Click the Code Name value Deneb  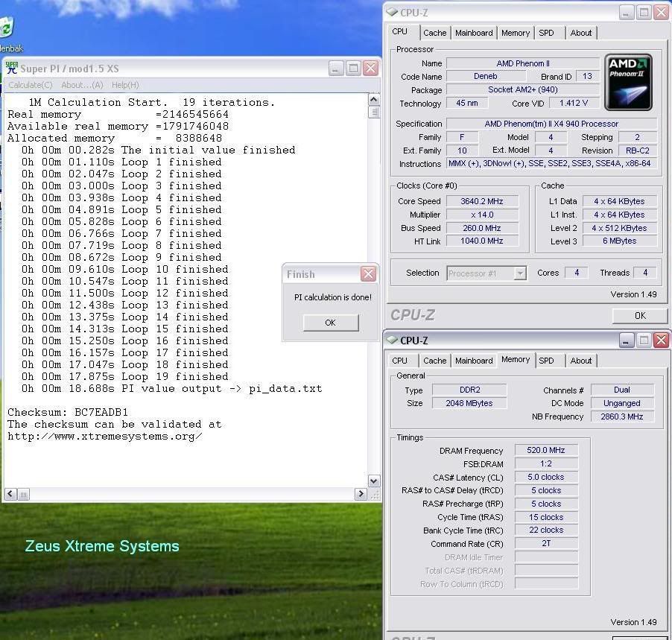tap(486, 76)
